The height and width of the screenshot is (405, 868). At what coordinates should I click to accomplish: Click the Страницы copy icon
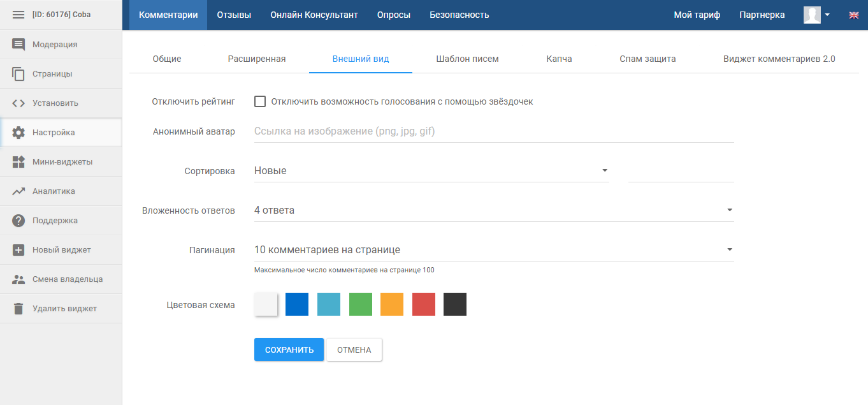(x=18, y=74)
